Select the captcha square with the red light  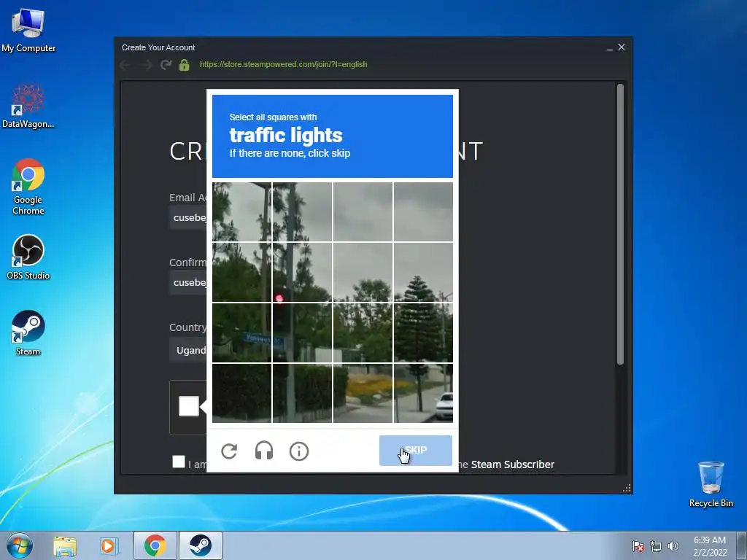click(x=302, y=273)
